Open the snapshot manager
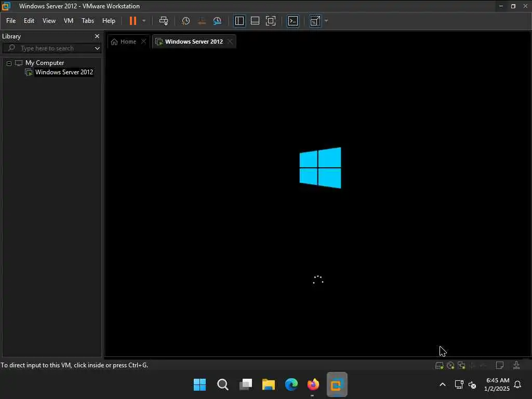 (217, 21)
